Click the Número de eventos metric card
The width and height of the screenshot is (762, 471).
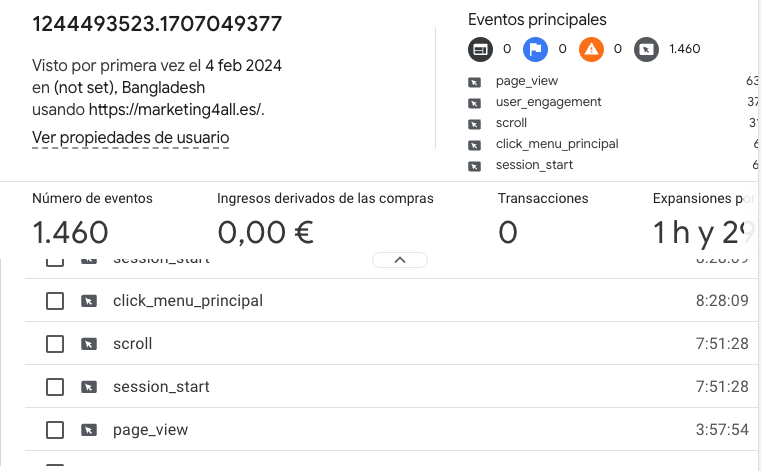[x=92, y=220]
